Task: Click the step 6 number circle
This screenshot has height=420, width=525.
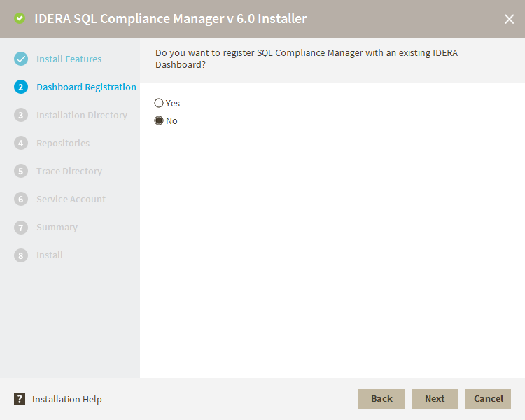Action: [x=21, y=199]
